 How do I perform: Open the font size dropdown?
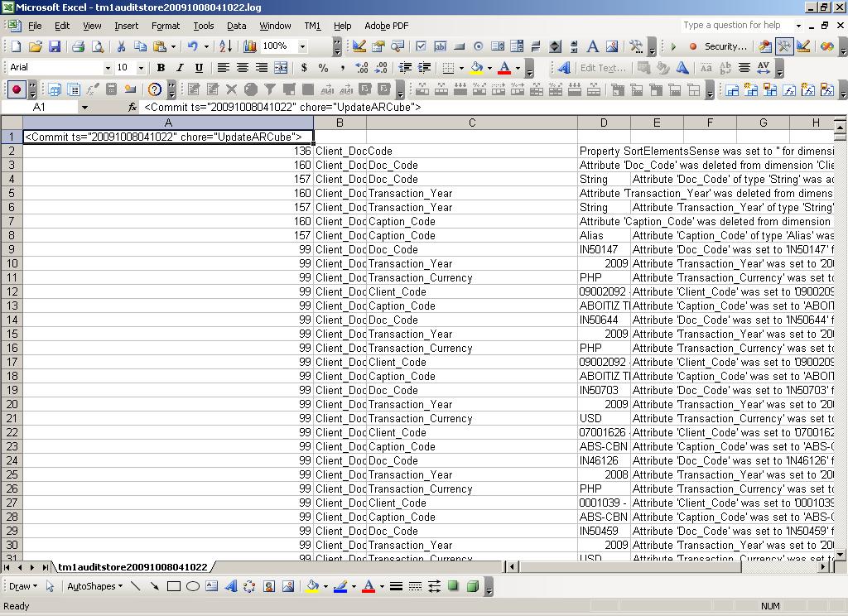point(141,68)
